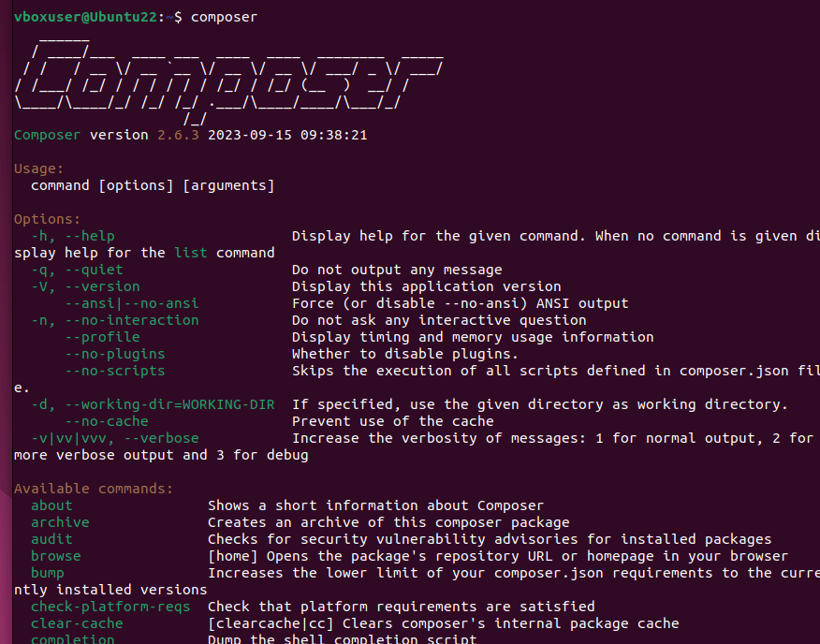The image size is (820, 644).
Task: Click the 'audit' command name
Action: pyautogui.click(x=51, y=539)
